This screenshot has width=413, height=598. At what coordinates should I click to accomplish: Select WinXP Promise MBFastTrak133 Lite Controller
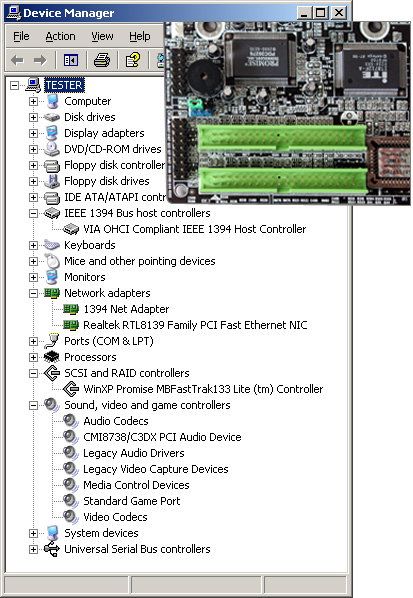[x=203, y=389]
